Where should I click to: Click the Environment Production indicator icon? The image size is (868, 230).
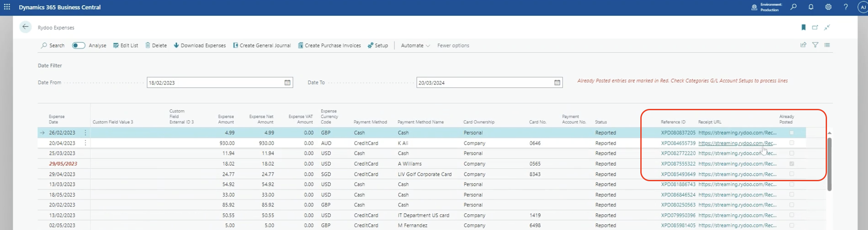point(754,7)
